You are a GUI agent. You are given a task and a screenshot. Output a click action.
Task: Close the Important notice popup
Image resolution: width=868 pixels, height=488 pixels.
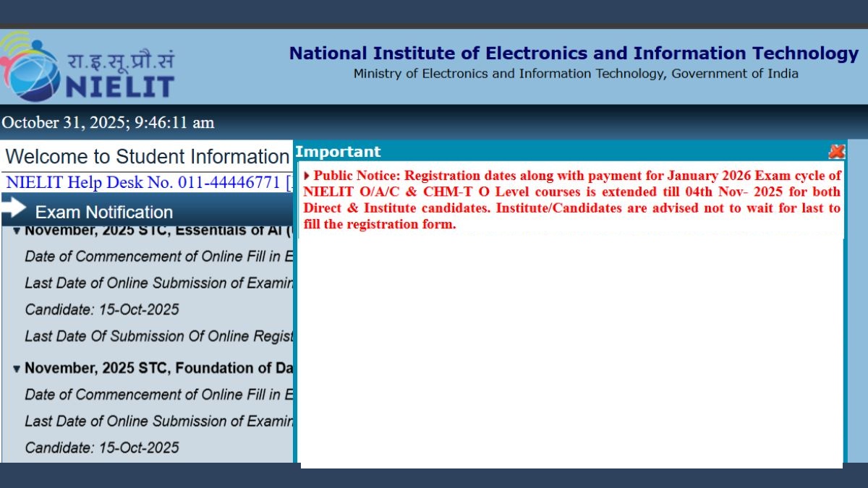pyautogui.click(x=836, y=152)
